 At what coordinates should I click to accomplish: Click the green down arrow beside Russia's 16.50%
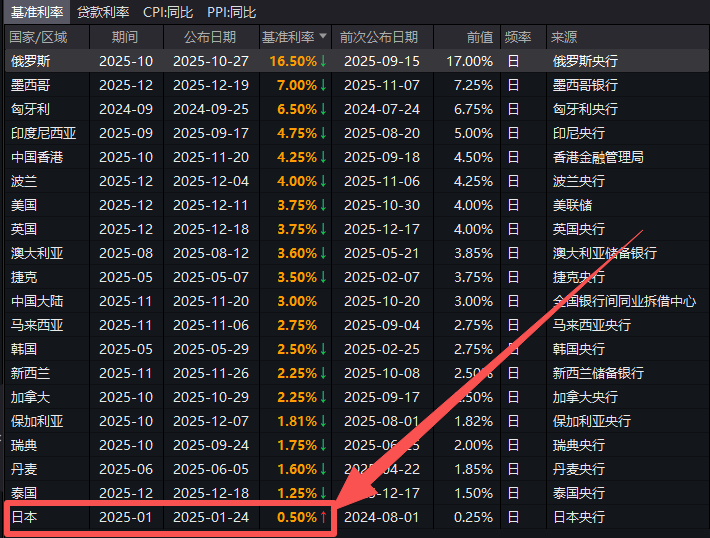323,61
